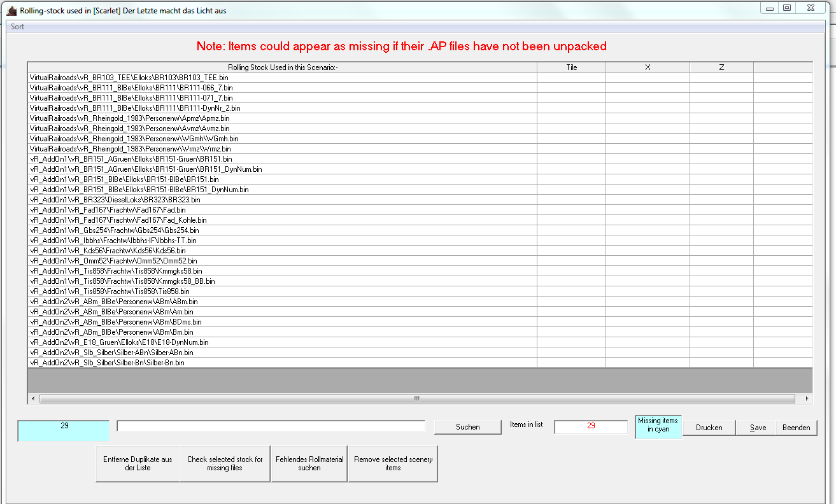The image size is (836, 504).
Task: Click the Tile column header
Action: (571, 67)
